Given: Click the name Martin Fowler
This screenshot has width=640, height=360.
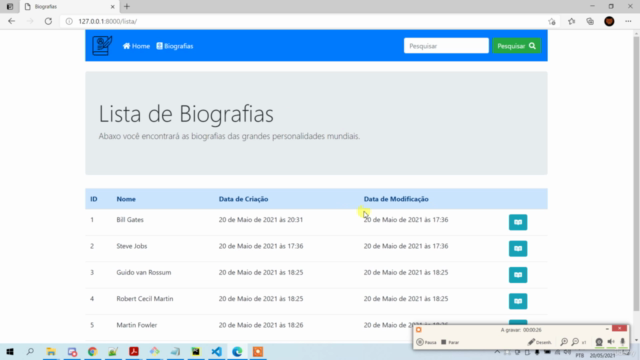Looking at the screenshot, I should [x=137, y=325].
